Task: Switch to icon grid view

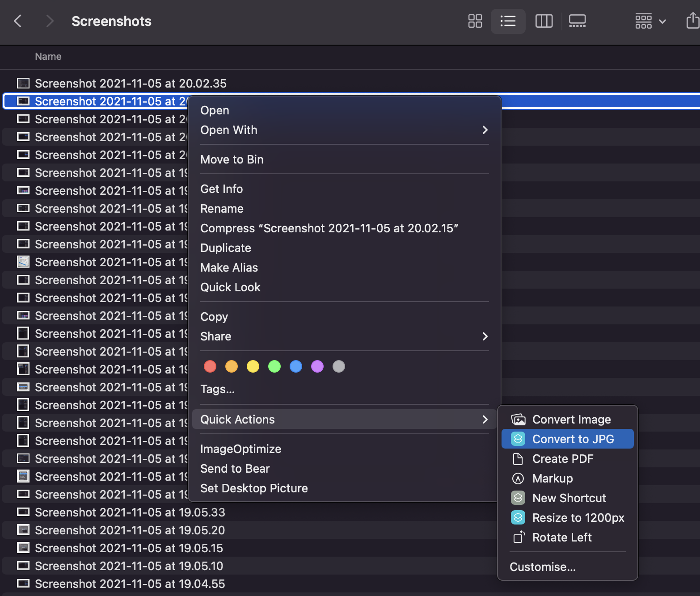Action: (475, 21)
